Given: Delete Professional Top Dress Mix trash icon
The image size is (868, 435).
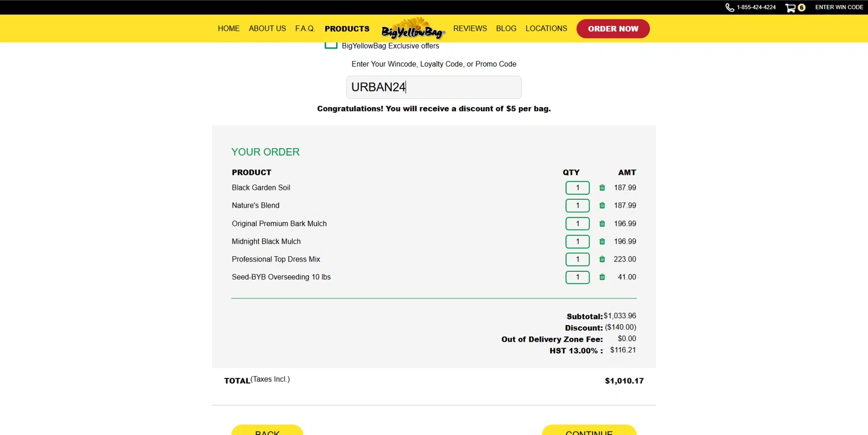Looking at the screenshot, I should point(602,259).
